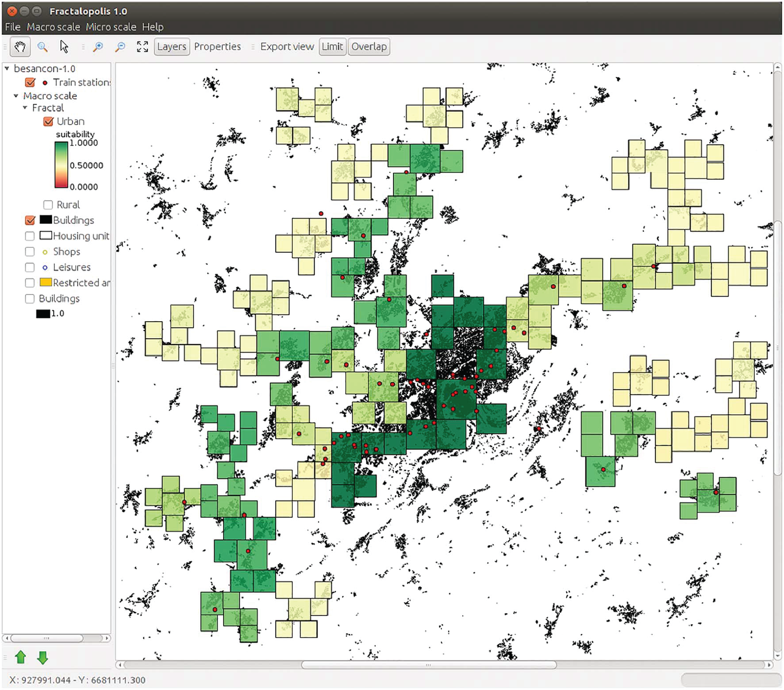Click the Export view button
Viewport: 784px width, 690px height.
pyautogui.click(x=287, y=47)
